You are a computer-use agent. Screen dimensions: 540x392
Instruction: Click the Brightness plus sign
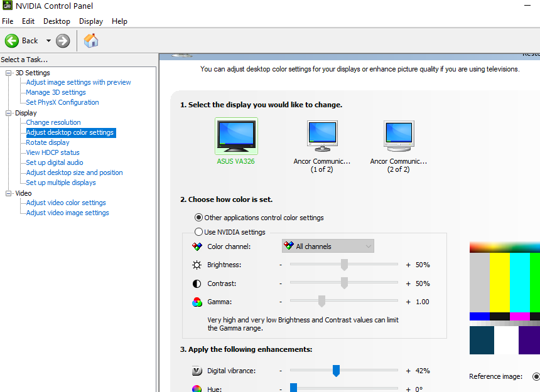pos(408,265)
